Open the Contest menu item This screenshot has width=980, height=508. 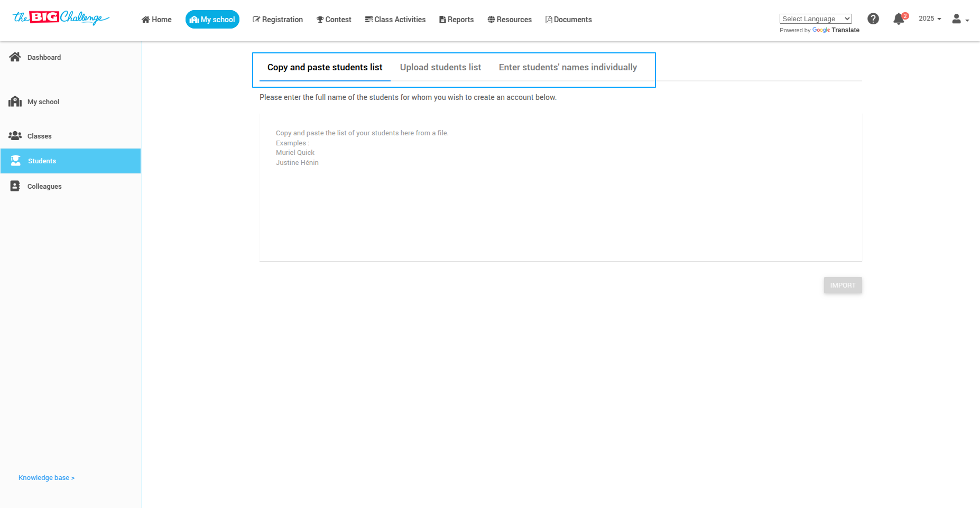(x=334, y=20)
